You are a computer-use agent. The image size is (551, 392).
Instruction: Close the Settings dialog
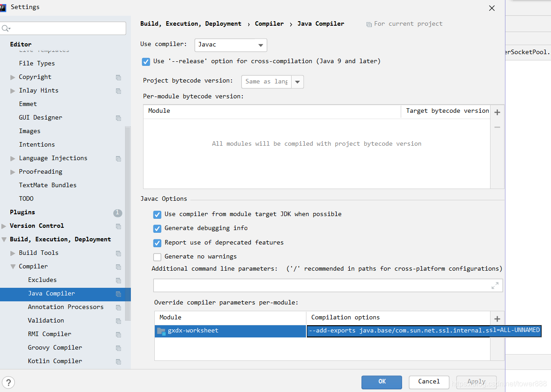492,8
